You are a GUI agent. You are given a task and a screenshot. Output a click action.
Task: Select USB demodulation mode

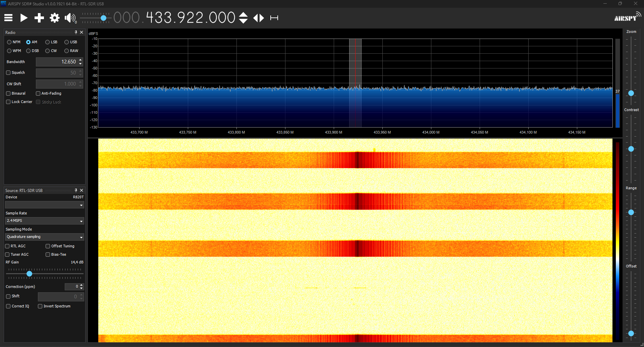71,42
